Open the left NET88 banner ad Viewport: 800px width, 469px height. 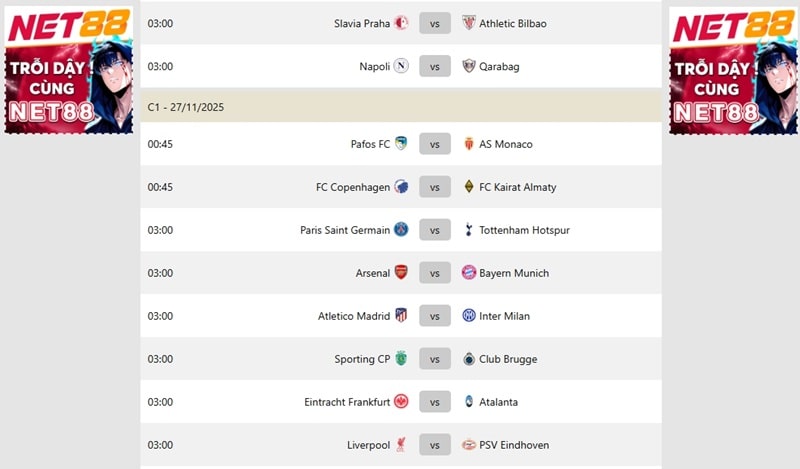click(69, 70)
